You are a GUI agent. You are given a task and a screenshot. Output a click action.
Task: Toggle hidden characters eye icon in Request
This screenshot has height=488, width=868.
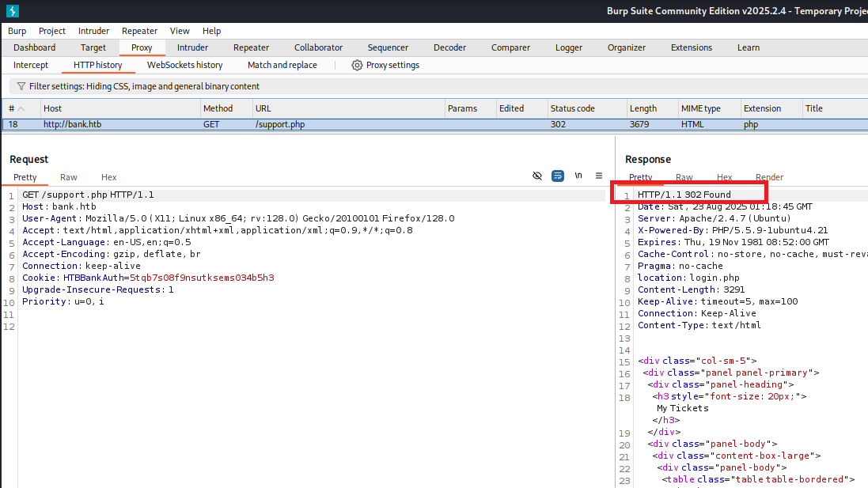click(537, 176)
